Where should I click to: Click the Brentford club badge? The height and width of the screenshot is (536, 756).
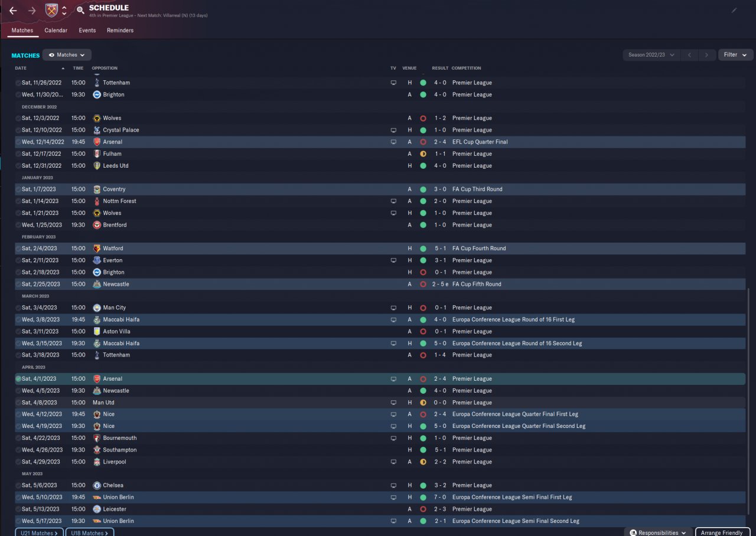pos(97,225)
